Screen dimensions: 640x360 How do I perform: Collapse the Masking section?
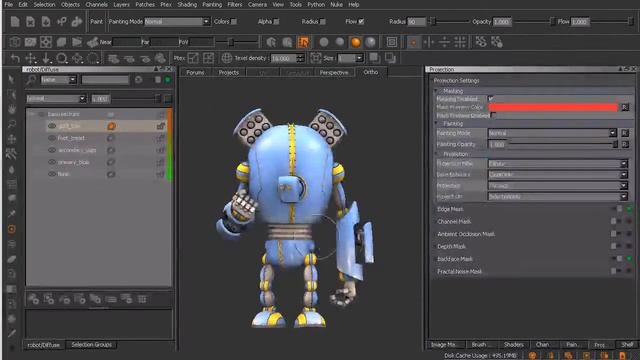tap(436, 91)
